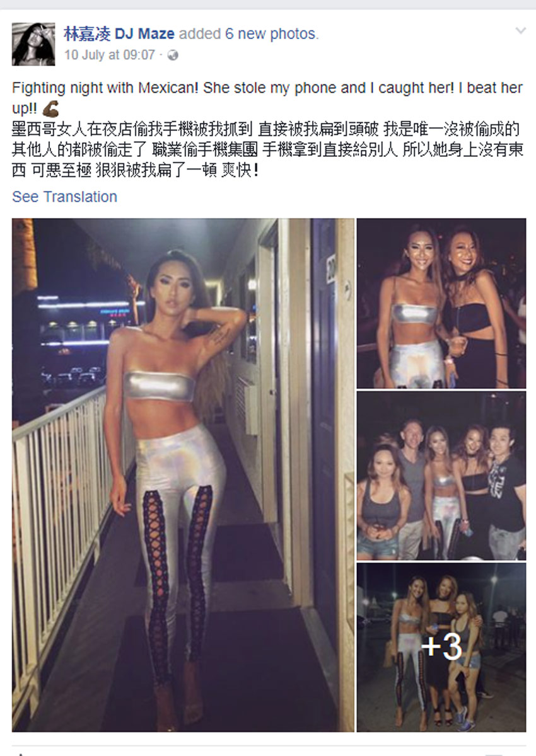The image size is (536, 756).
Task: Open the photo of two women smiling
Action: tap(441, 304)
